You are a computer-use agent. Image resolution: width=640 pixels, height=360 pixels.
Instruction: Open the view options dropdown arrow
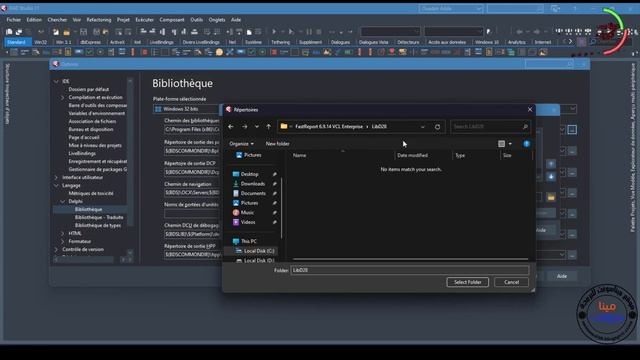coord(510,144)
